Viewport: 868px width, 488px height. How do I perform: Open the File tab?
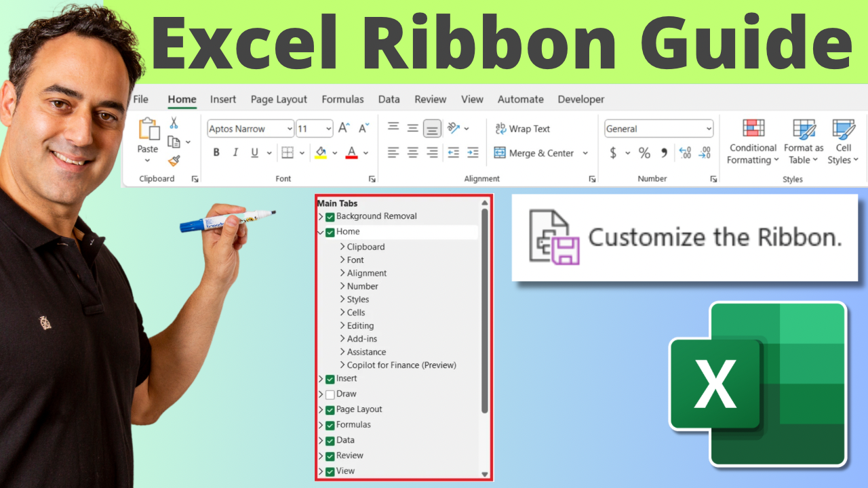[x=140, y=99]
